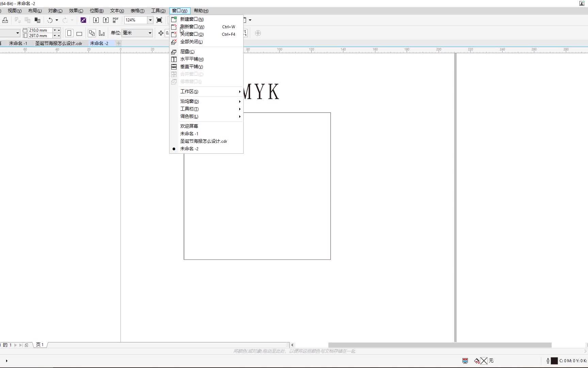Click the Publish to PDF icon

(x=115, y=20)
